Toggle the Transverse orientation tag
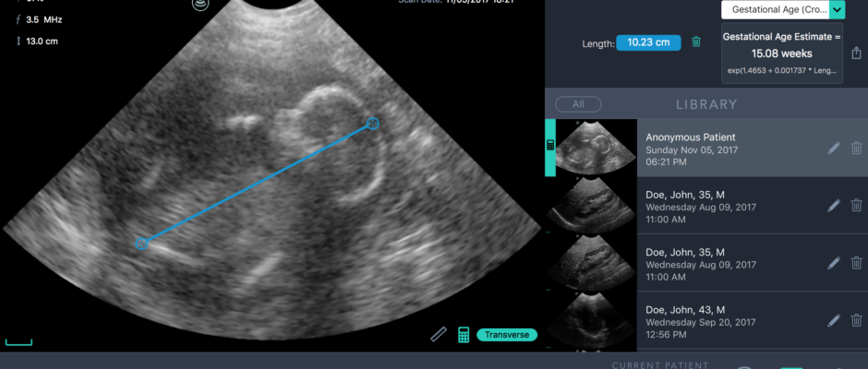The width and height of the screenshot is (868, 369). pos(507,335)
